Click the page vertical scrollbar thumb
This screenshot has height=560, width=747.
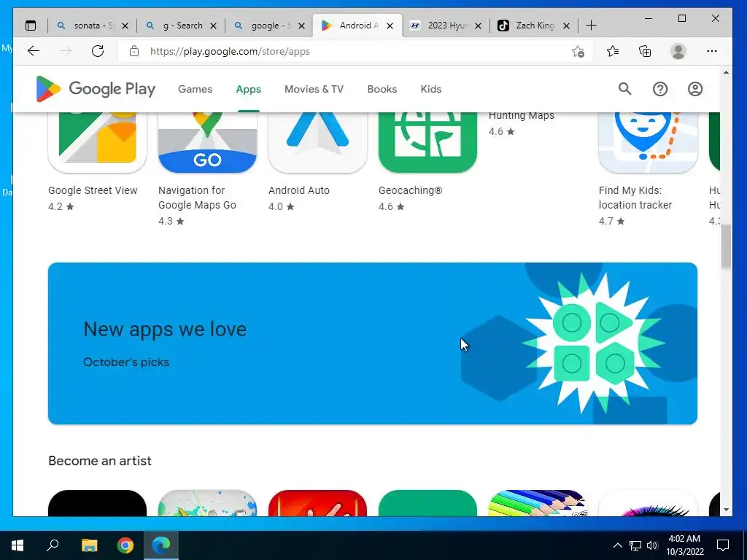click(x=726, y=247)
